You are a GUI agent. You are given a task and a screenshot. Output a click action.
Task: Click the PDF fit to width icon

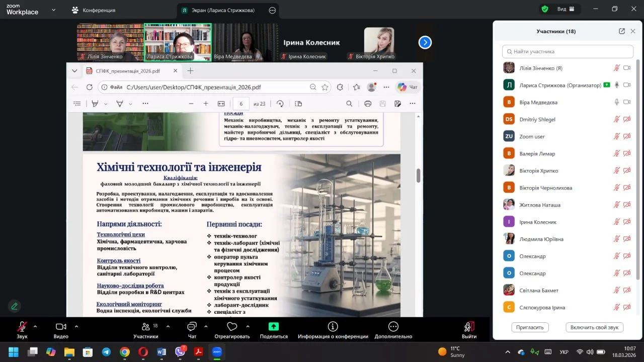coord(221,104)
